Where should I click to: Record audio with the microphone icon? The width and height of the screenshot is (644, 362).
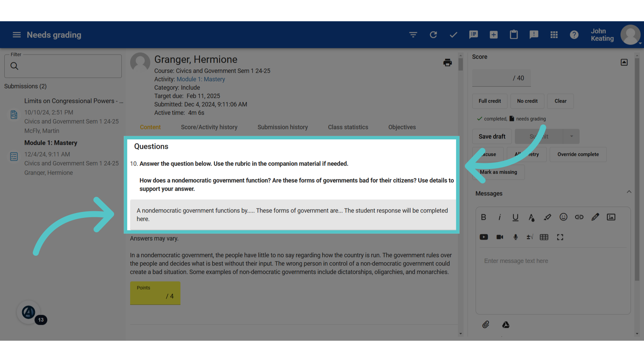(x=516, y=237)
